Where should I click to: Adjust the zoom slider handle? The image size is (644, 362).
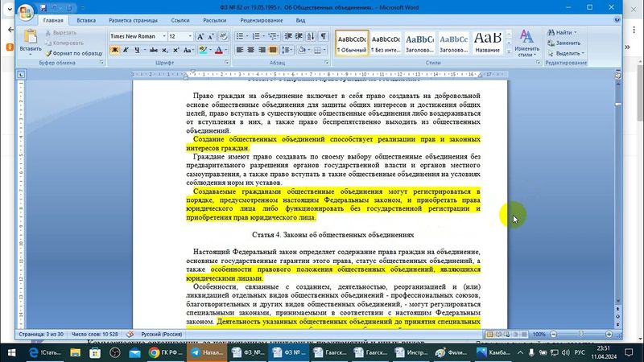581,334
